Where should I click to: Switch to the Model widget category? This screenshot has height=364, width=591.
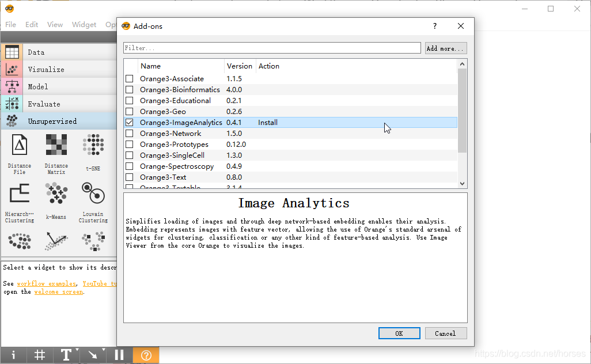59,86
